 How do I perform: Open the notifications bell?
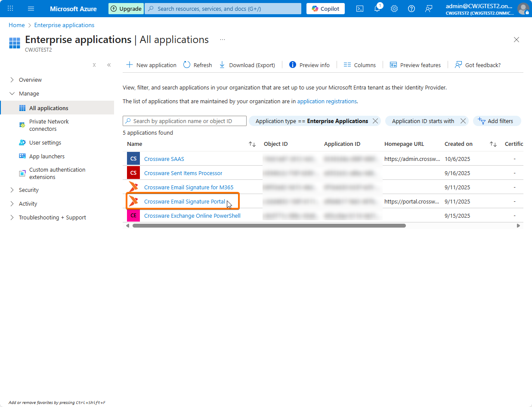[377, 9]
